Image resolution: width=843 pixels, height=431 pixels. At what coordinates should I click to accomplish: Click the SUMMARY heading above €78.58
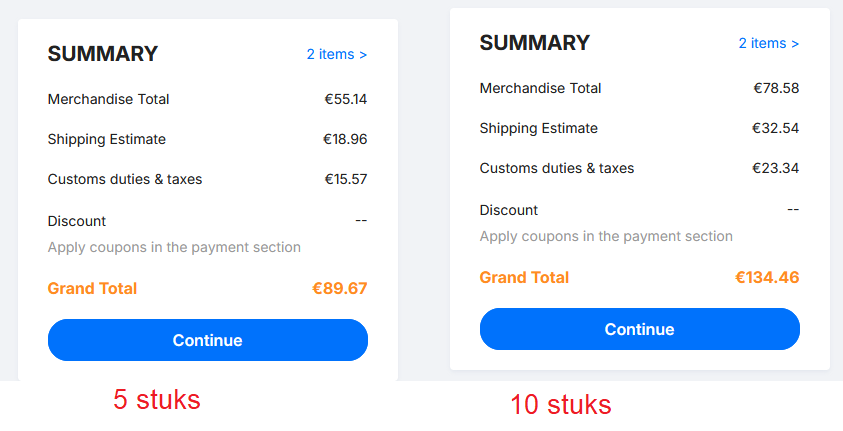point(535,43)
